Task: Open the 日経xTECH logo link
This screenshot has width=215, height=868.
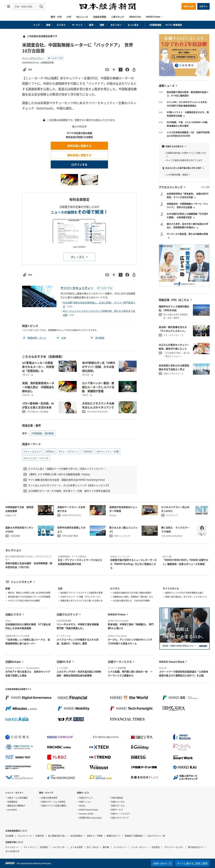Action: pyautogui.click(x=99, y=747)
